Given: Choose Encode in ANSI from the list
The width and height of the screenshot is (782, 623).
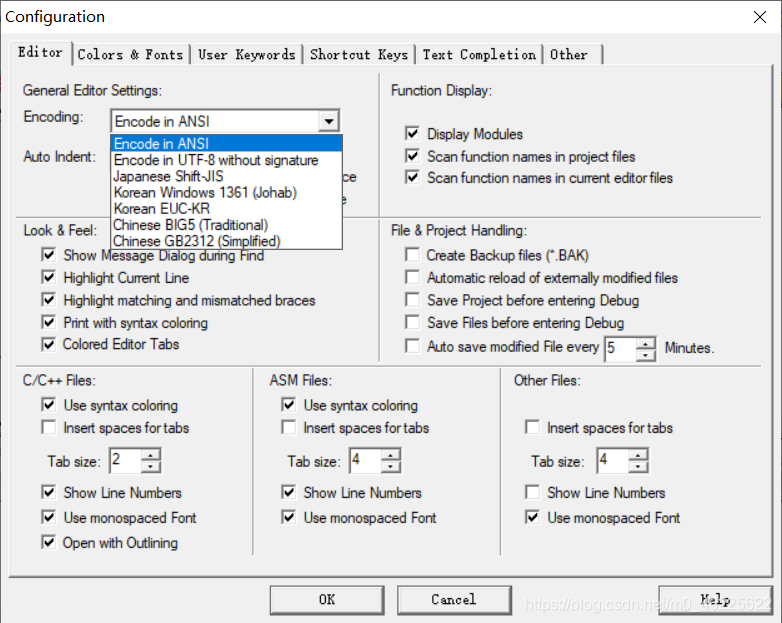Looking at the screenshot, I should (226, 144).
